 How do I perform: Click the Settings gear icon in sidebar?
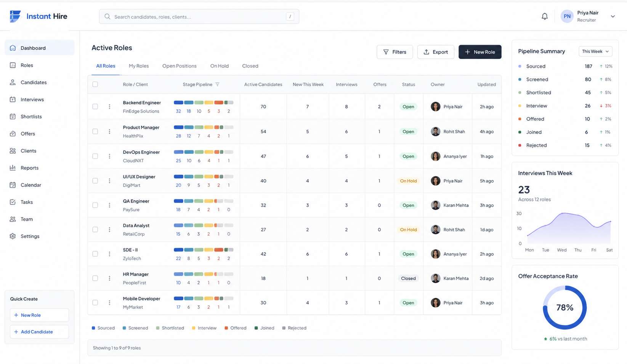coord(13,236)
